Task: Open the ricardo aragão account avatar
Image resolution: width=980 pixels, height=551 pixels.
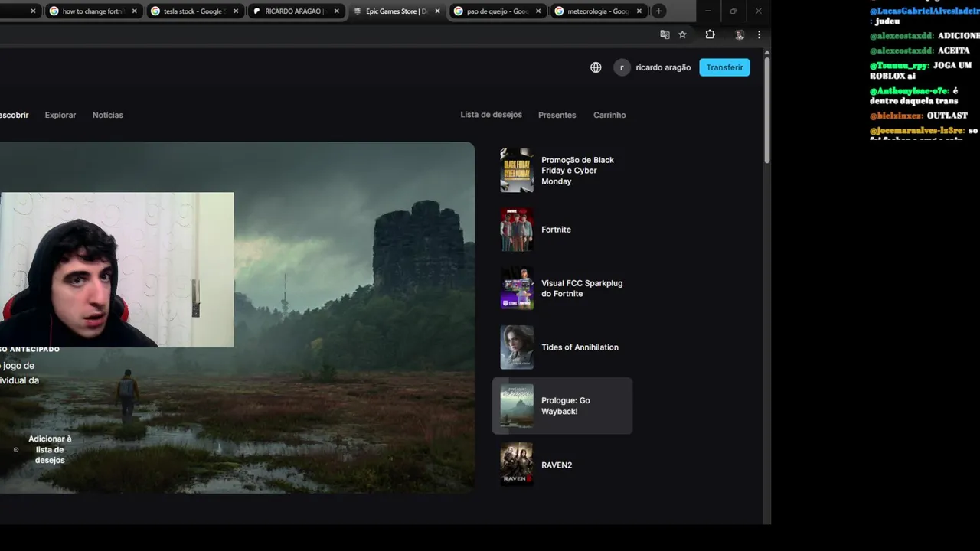Action: coord(622,67)
